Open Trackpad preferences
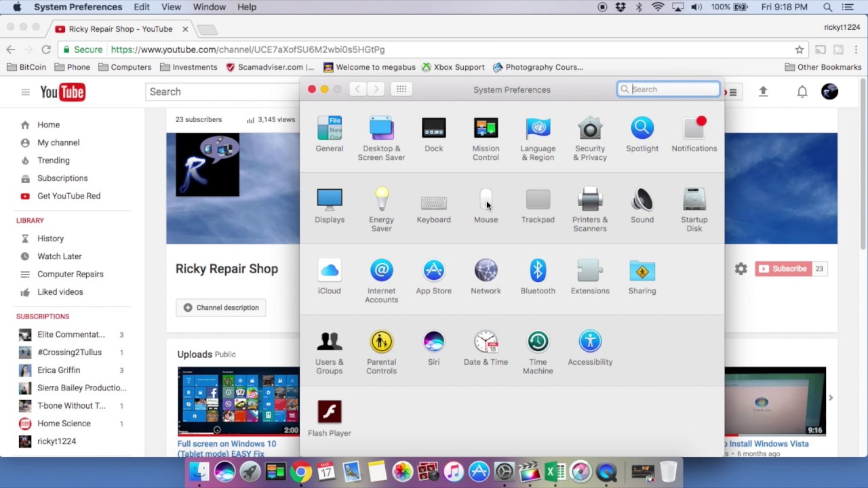 tap(538, 205)
